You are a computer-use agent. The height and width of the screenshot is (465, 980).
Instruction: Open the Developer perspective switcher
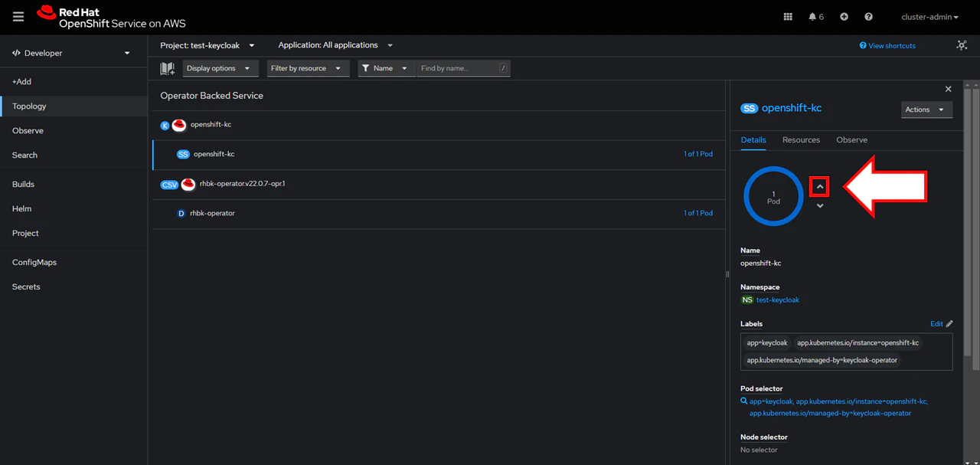pos(72,53)
